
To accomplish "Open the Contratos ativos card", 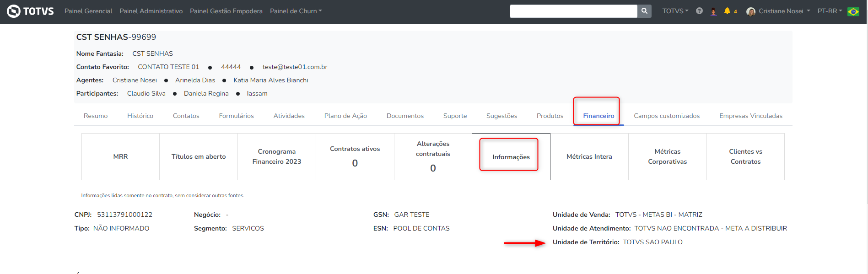I will (355, 156).
